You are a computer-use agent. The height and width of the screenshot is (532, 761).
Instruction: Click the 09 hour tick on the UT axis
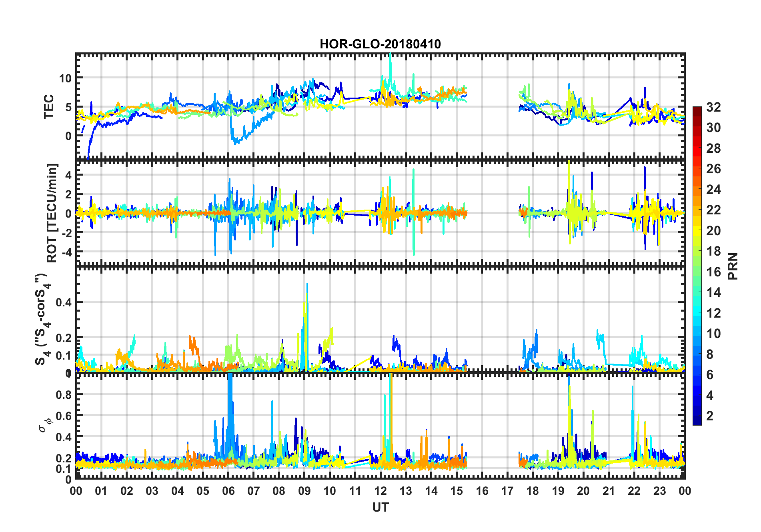[304, 491]
